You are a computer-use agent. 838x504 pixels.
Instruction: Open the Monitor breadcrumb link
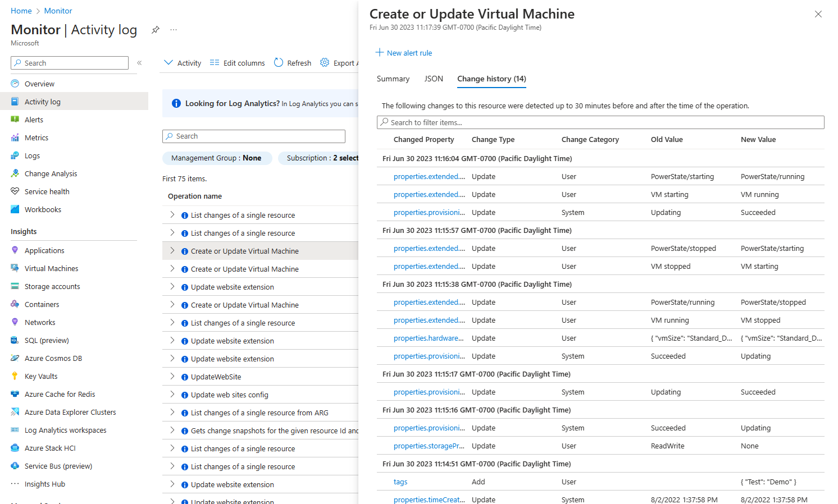click(x=58, y=11)
